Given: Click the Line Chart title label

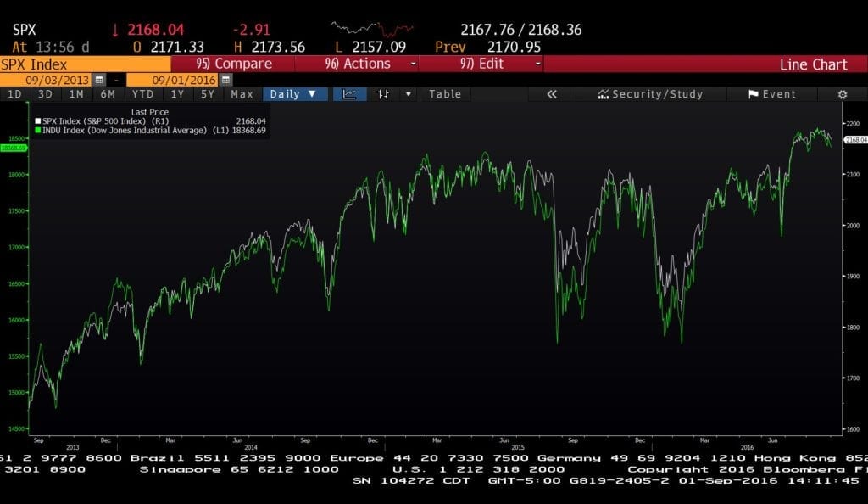Looking at the screenshot, I should 813,64.
